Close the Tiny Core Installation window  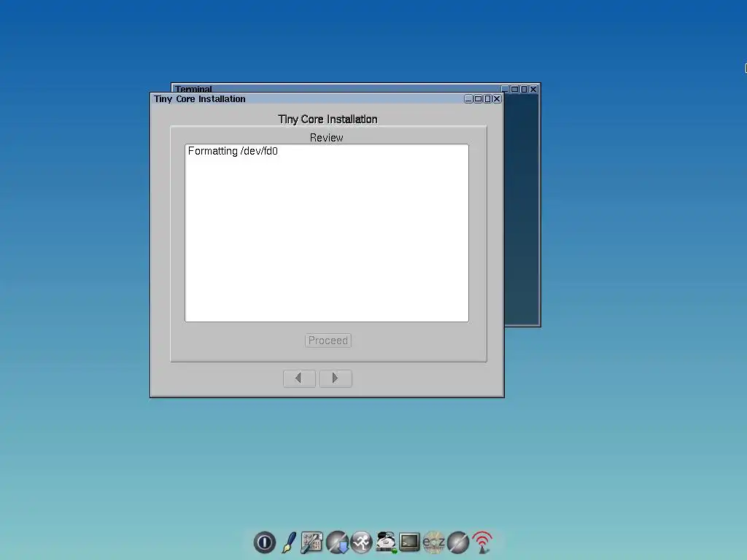(x=497, y=98)
